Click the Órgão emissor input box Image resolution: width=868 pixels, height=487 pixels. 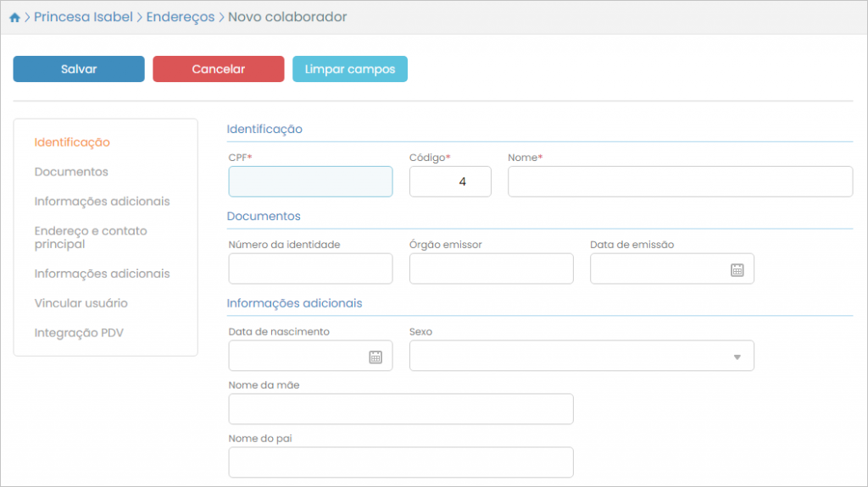[491, 268]
